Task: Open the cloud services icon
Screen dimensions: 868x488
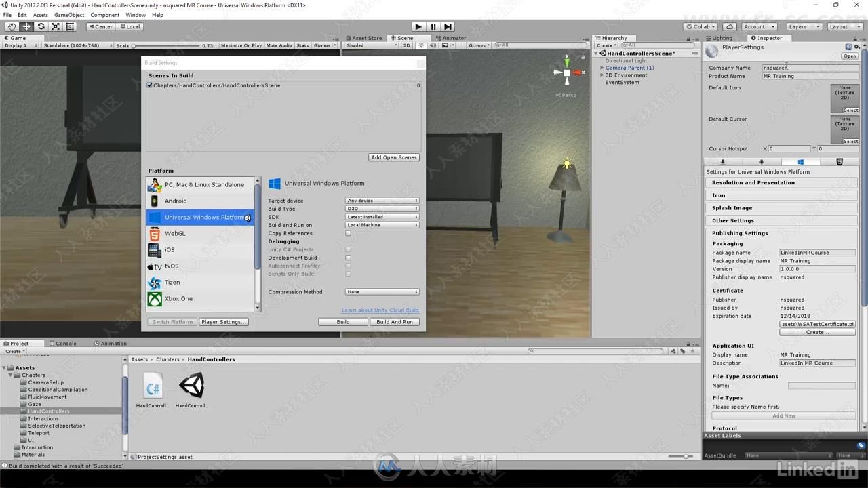Action: (x=729, y=26)
